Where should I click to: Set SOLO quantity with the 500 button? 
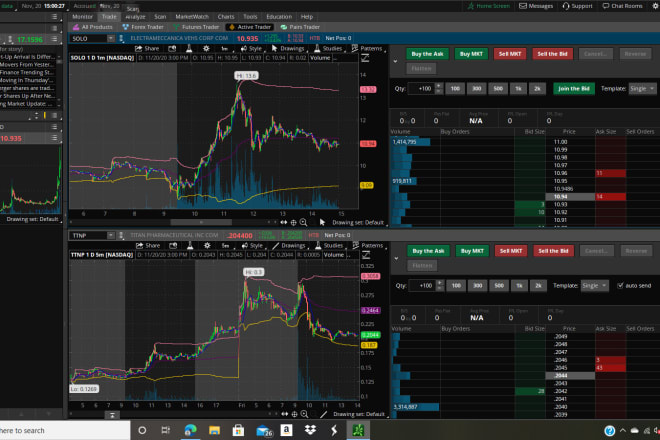[x=498, y=88]
